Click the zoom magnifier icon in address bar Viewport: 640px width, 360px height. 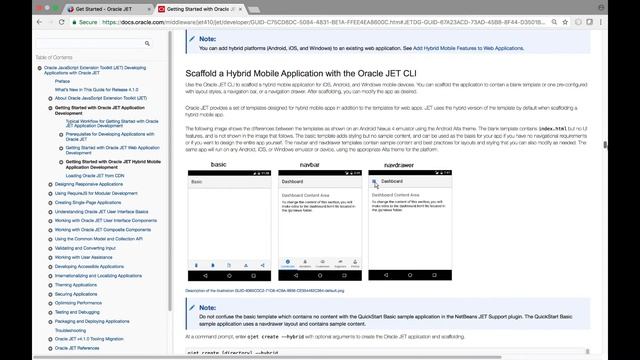(554, 22)
